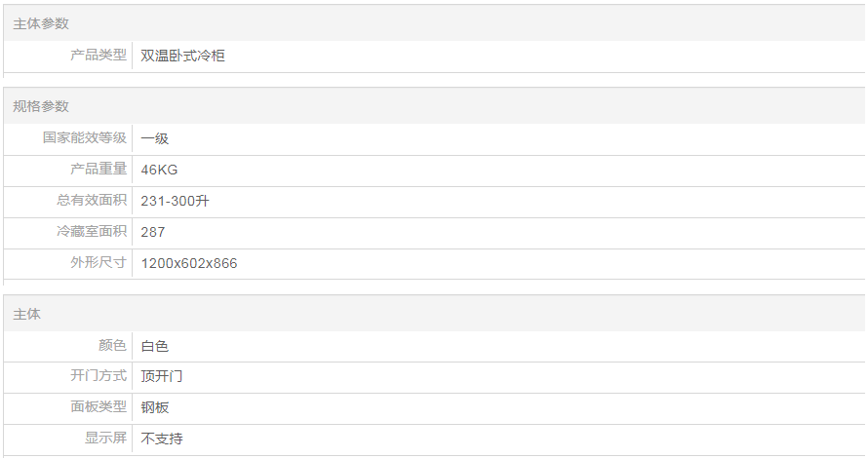This screenshot has height=458, width=868.
Task: Click the 231-300升 capacity value
Action: (175, 201)
